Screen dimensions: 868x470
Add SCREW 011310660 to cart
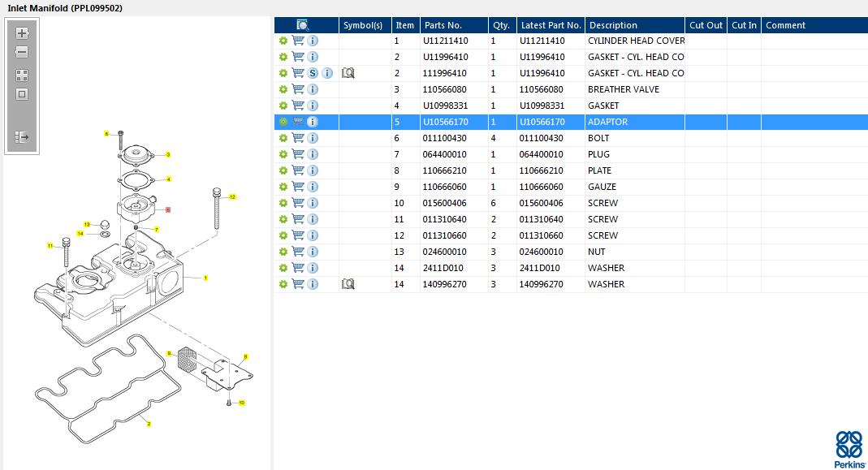pyautogui.click(x=298, y=235)
